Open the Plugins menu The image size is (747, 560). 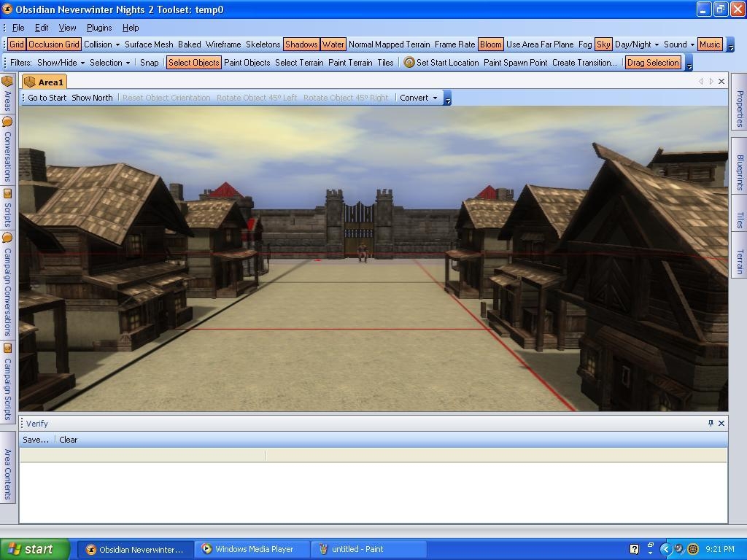click(x=99, y=28)
